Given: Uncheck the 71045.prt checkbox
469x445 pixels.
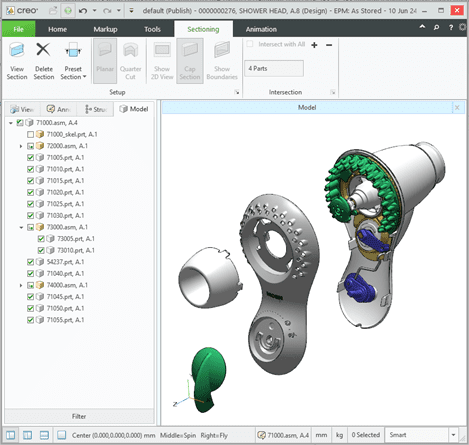Looking at the screenshot, I should tap(30, 297).
